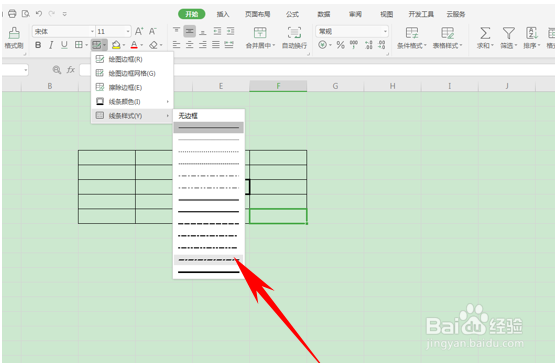The image size is (555, 363).
Task: Apply distributed alignment icon
Action: 229,45
